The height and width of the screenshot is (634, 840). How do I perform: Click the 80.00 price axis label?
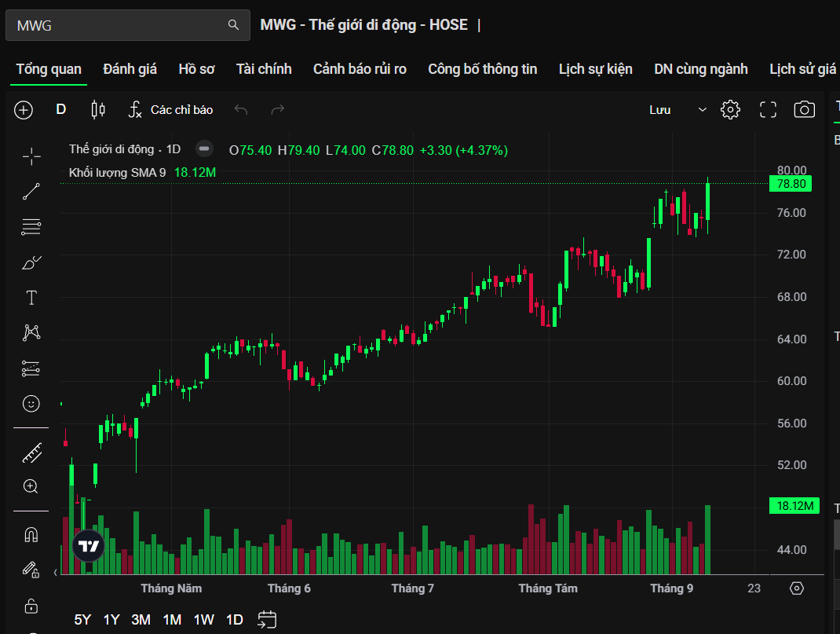pos(791,170)
